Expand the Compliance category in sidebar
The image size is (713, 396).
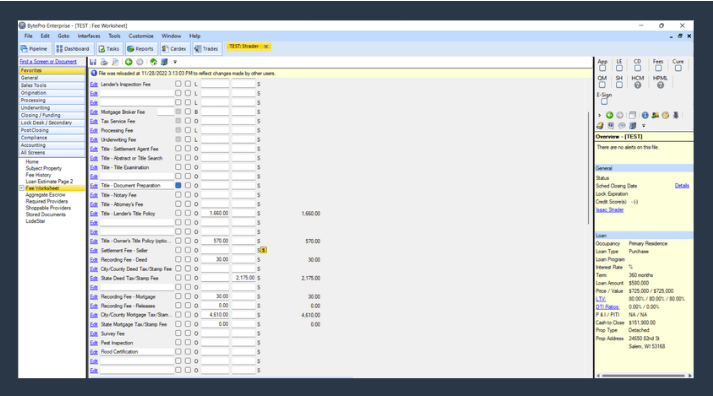pyautogui.click(x=52, y=137)
